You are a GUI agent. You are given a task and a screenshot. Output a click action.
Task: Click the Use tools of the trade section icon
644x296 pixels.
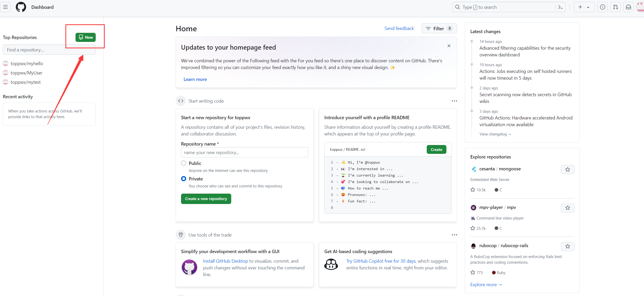click(181, 235)
